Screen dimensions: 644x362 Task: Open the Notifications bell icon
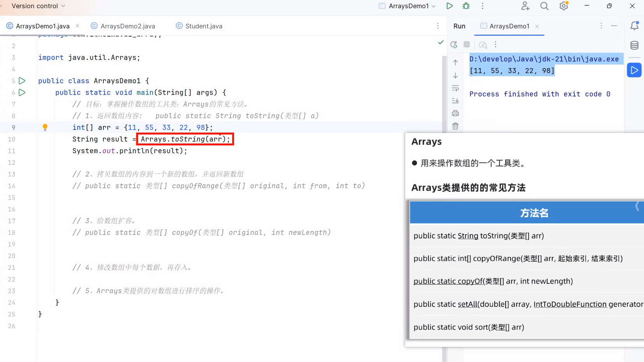point(634,26)
